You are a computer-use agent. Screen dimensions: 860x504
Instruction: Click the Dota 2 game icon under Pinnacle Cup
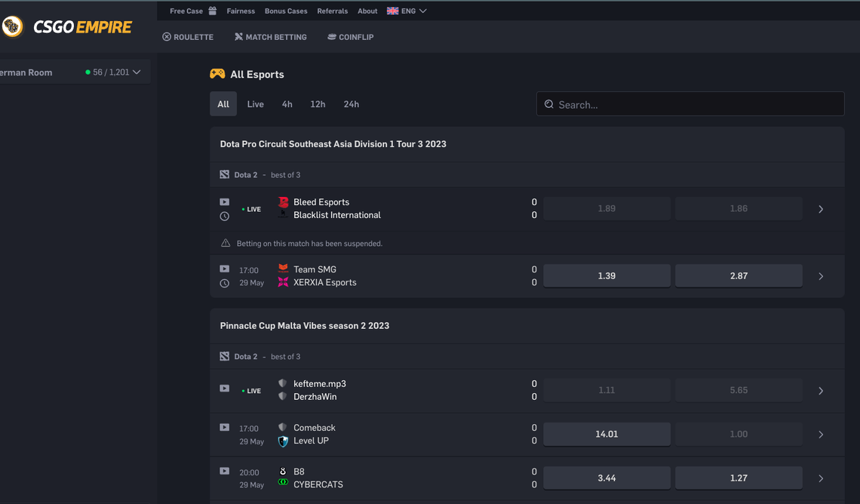(x=224, y=356)
